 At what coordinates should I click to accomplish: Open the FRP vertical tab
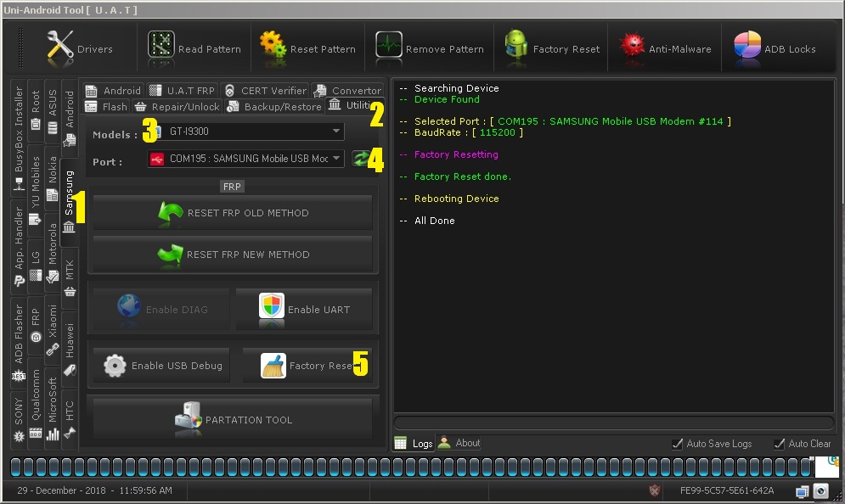(x=36, y=326)
